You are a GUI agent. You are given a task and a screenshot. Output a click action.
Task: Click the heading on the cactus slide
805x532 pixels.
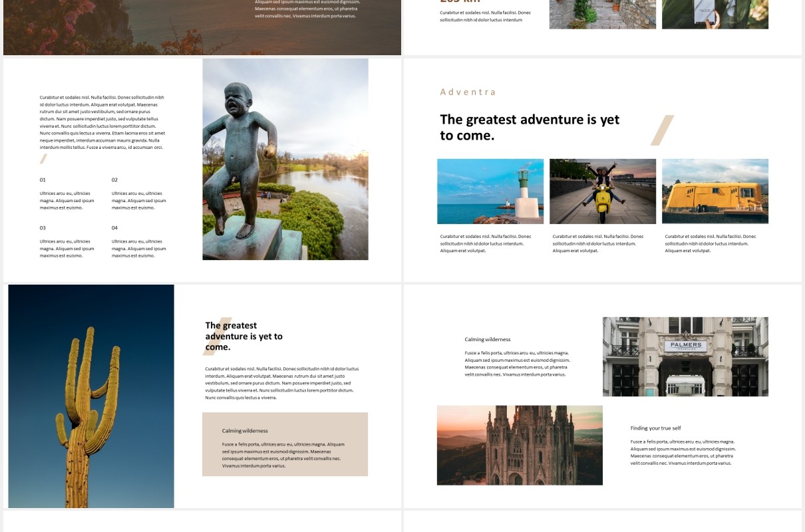tap(243, 336)
